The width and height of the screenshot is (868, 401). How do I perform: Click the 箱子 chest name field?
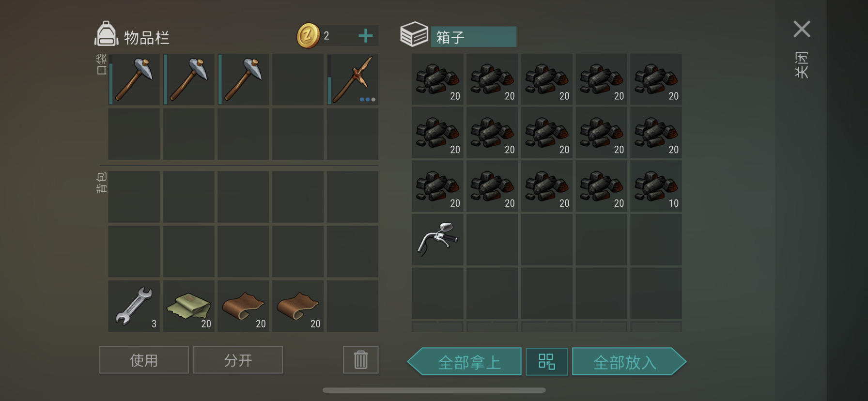pos(473,37)
